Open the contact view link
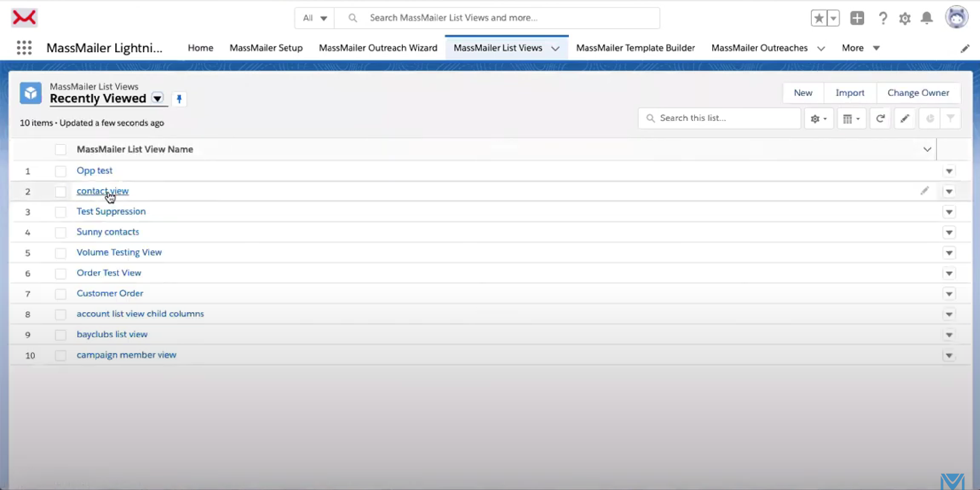This screenshot has height=490, width=980. 103,191
